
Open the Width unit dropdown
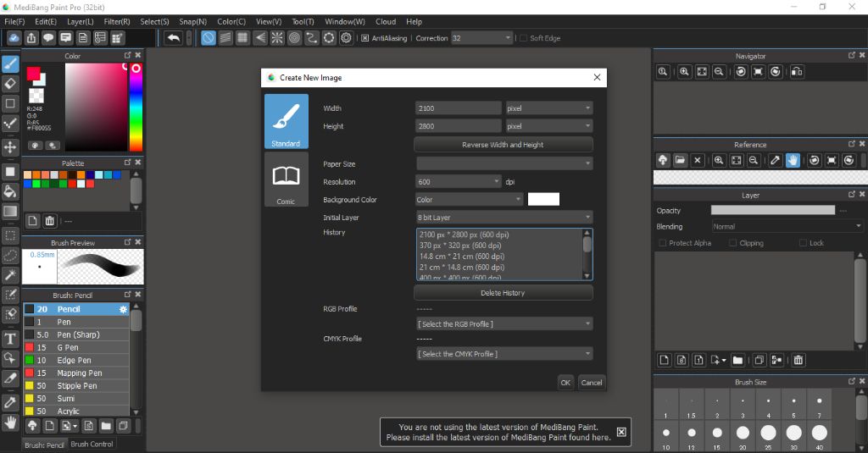click(548, 108)
